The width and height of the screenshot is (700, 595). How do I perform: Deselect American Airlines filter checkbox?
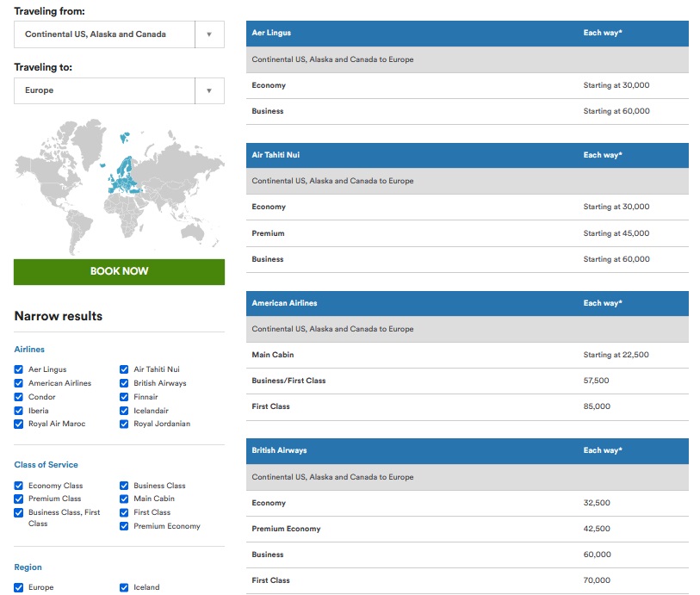click(x=19, y=383)
